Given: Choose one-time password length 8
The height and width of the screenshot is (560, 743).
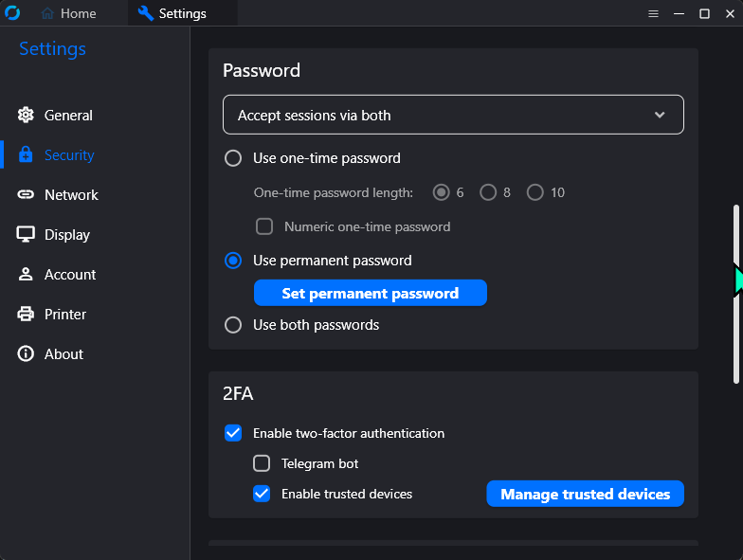Looking at the screenshot, I should (488, 192).
